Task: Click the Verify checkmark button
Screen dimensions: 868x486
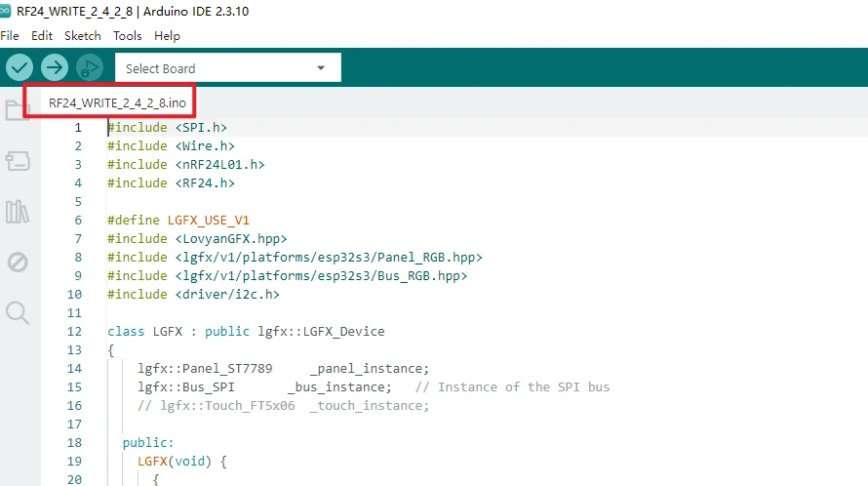Action: click(x=20, y=68)
